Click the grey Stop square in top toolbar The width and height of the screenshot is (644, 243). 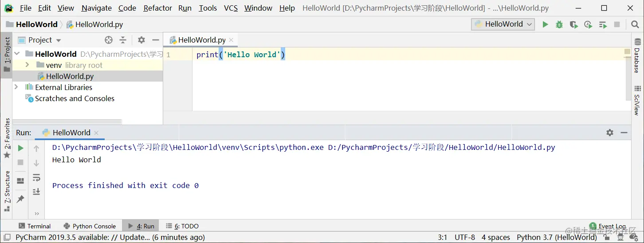click(617, 24)
